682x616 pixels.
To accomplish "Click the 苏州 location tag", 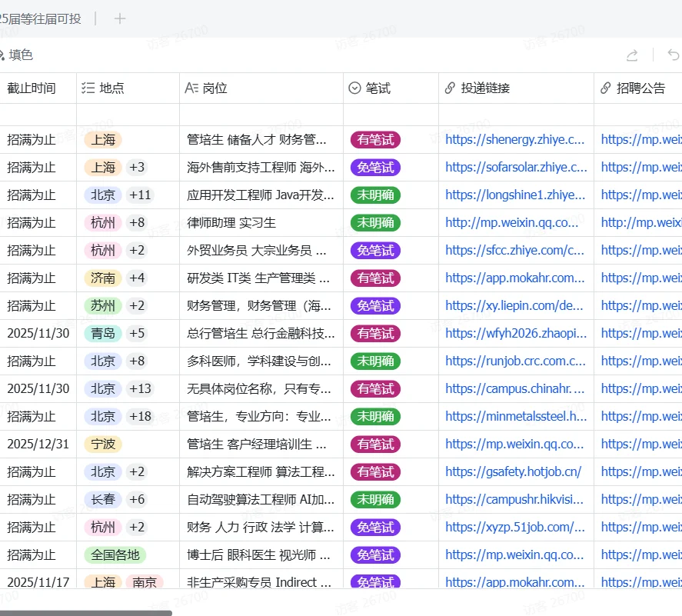I will click(103, 306).
